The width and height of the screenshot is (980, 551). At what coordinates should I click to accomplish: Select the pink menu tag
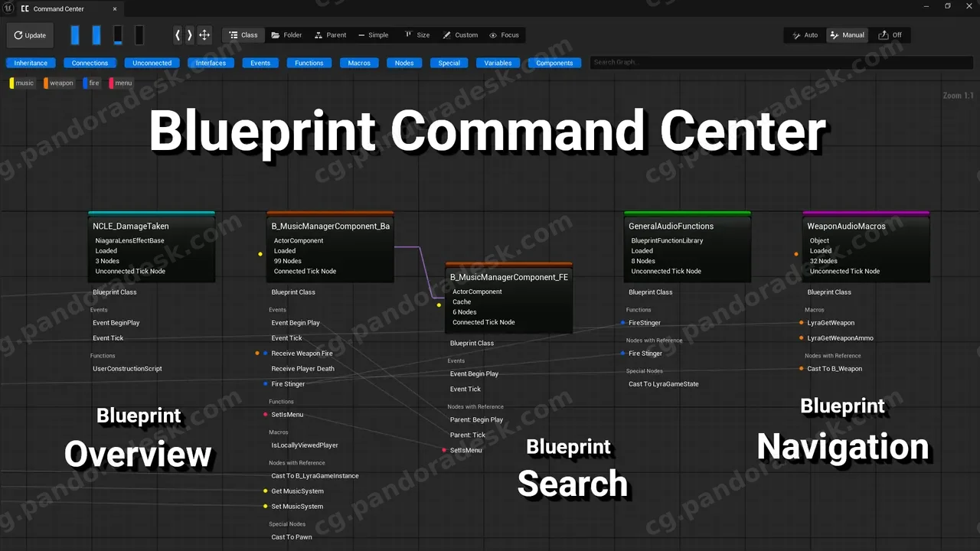pos(121,83)
